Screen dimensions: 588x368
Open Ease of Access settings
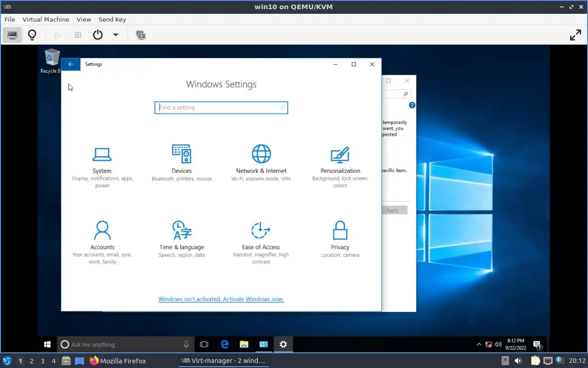coord(261,243)
